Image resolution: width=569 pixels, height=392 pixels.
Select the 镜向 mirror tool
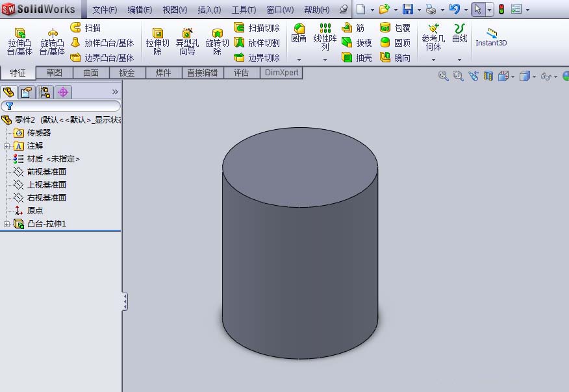pos(395,57)
